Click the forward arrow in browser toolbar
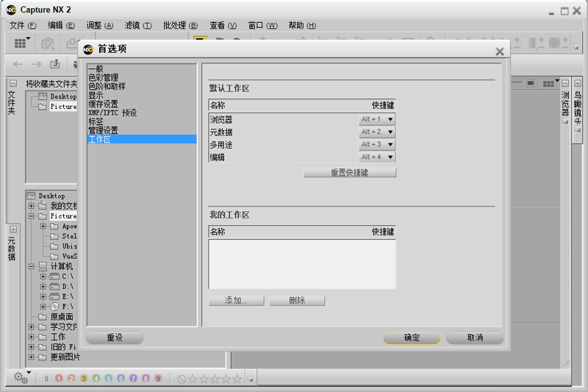 pyautogui.click(x=36, y=64)
